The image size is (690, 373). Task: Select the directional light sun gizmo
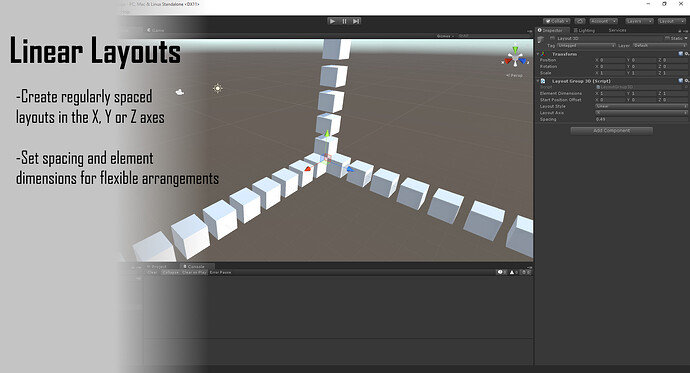coord(217,88)
